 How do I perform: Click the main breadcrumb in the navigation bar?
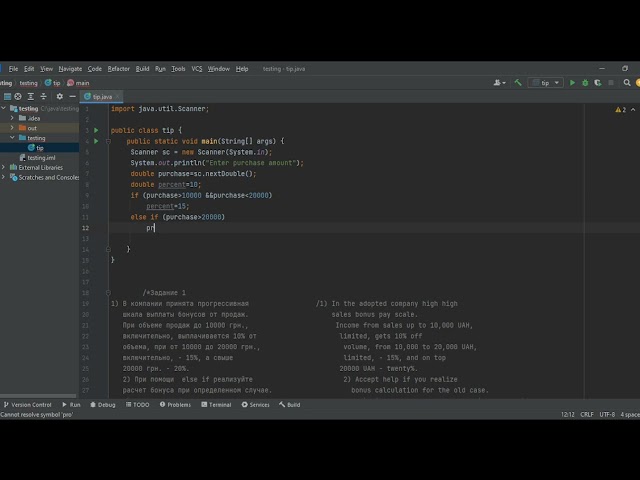click(78, 83)
